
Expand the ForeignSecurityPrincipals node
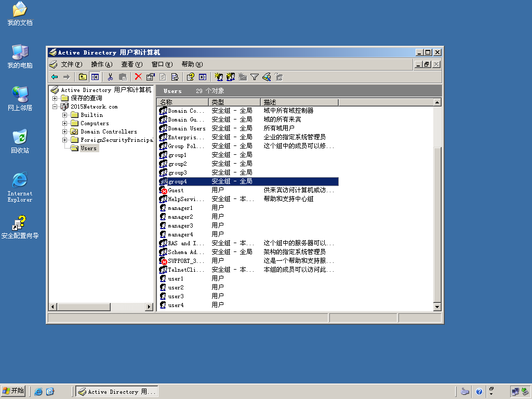64,140
